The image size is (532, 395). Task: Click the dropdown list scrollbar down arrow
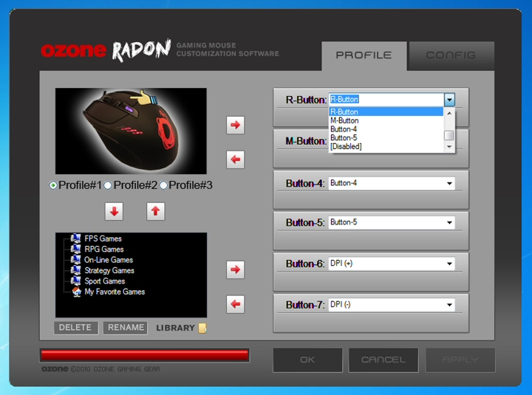(449, 147)
